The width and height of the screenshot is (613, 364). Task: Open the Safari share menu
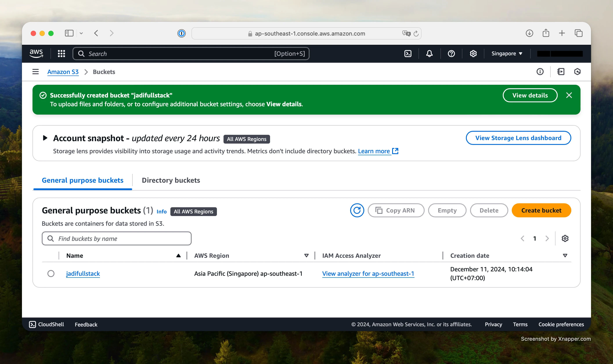546,33
